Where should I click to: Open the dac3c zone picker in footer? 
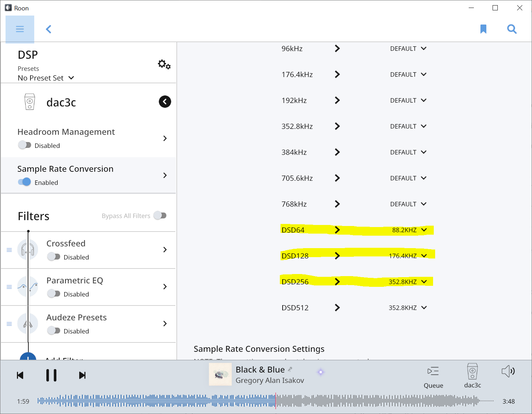click(473, 376)
